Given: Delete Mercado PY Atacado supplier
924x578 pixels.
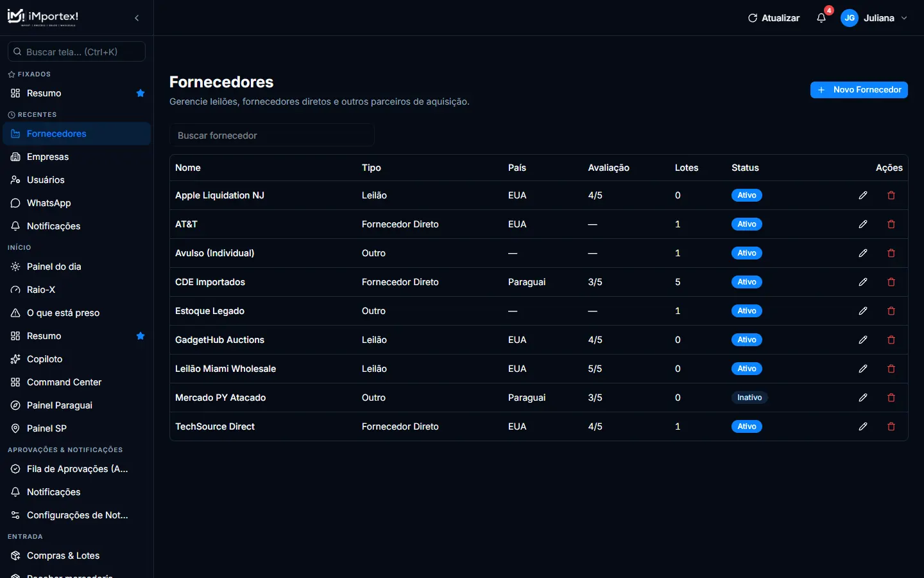Looking at the screenshot, I should tap(891, 398).
